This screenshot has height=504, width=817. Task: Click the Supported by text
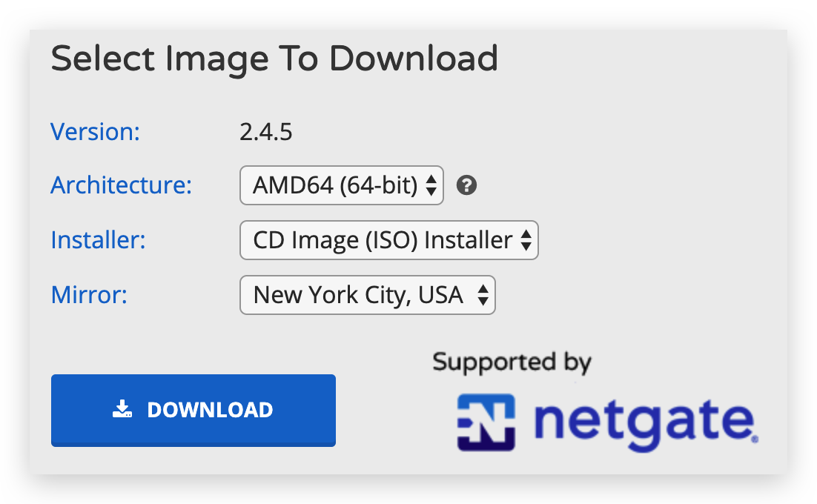[x=512, y=362]
